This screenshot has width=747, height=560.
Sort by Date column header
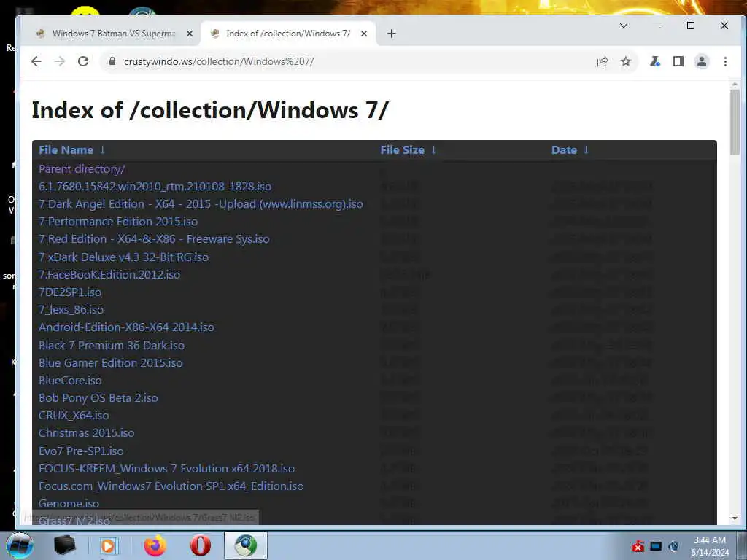click(x=570, y=150)
